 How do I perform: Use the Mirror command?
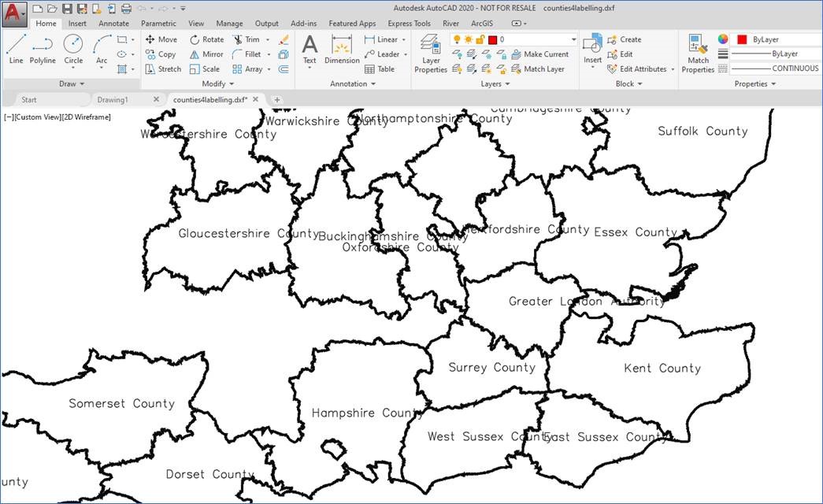coord(206,54)
